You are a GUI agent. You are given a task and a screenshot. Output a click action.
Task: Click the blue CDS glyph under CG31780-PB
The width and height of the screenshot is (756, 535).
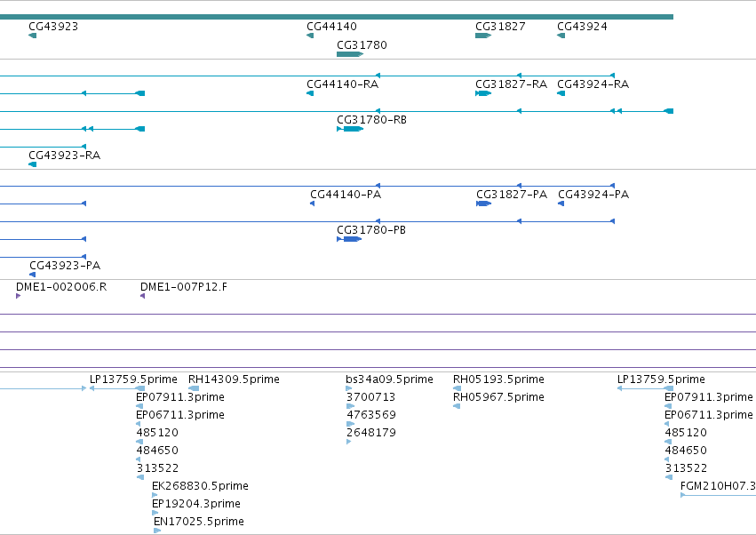349,239
